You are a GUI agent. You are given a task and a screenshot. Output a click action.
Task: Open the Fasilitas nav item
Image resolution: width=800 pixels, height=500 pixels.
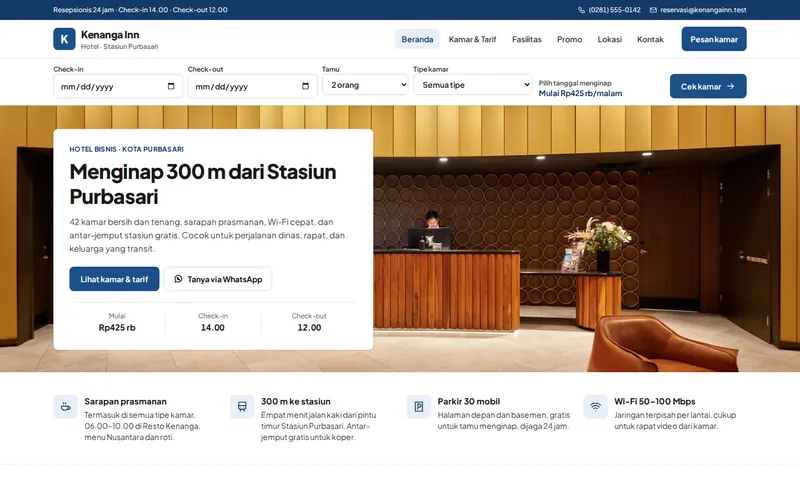pos(527,39)
